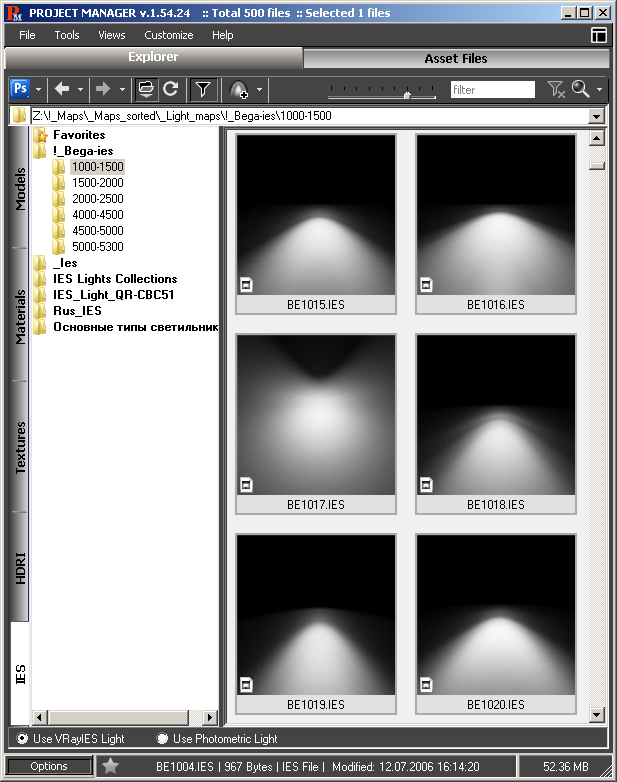Open the back history dropdown arrow

click(x=81, y=90)
